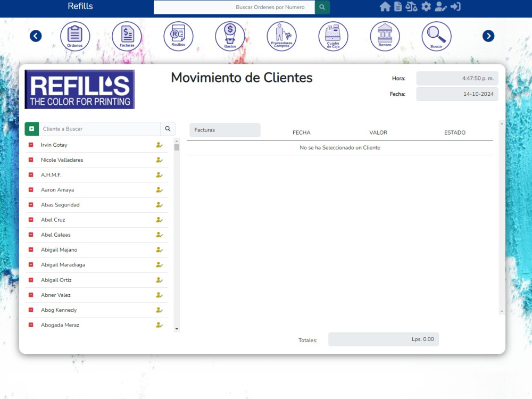
Task: Open the Bancos module icon
Action: [x=385, y=36]
